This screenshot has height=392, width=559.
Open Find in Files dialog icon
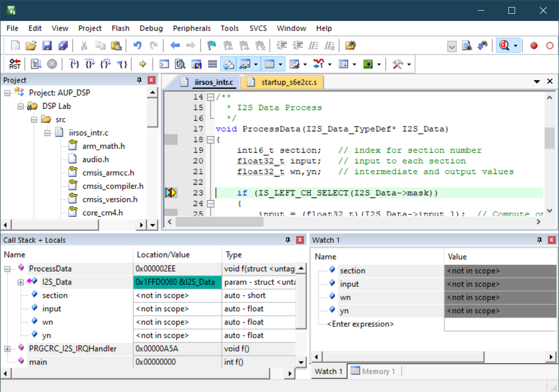coord(351,46)
